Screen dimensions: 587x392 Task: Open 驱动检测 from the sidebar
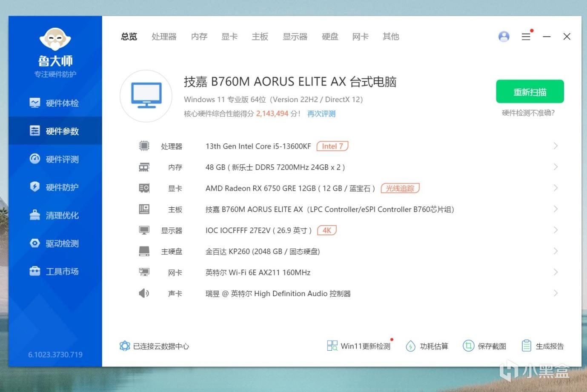[55, 243]
